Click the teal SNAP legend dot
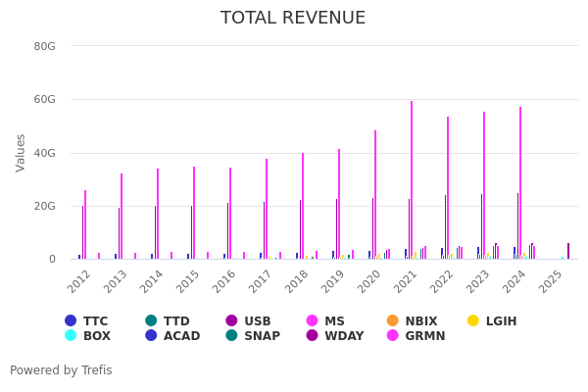 (x=232, y=335)
